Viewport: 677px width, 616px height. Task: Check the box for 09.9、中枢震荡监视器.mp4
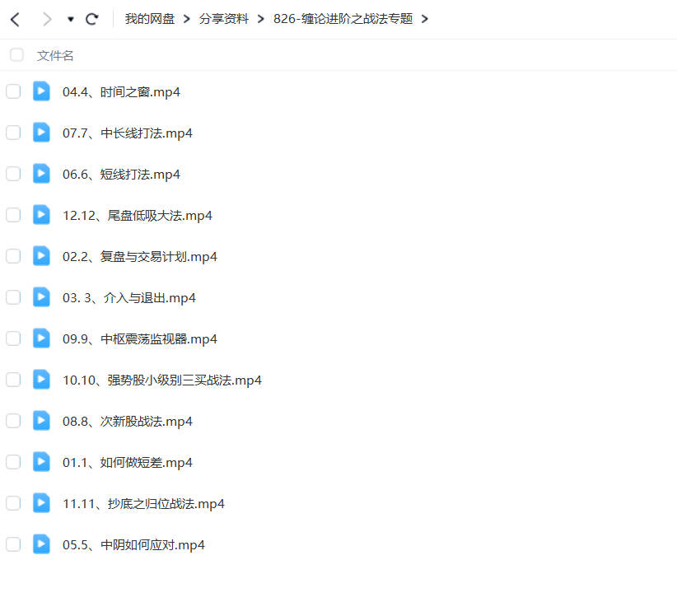pos(13,338)
